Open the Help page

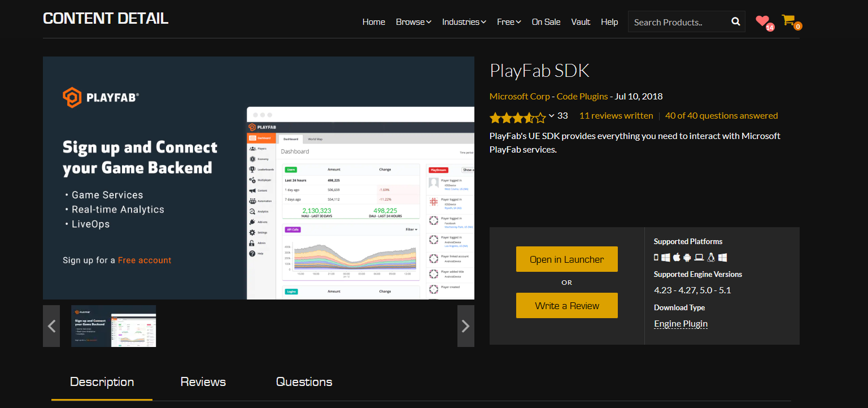tap(609, 22)
